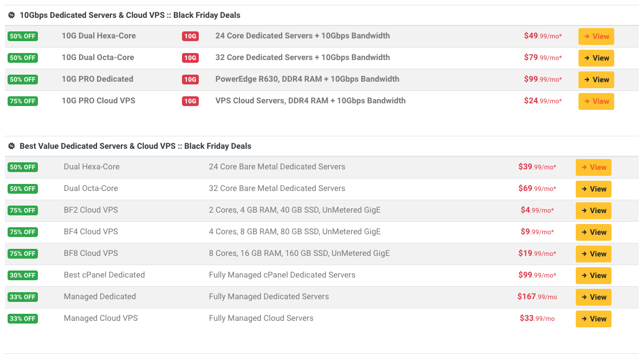The width and height of the screenshot is (644, 356).
Task: Click 'Managed Cloud VPS' plan name
Action: pyautogui.click(x=101, y=318)
